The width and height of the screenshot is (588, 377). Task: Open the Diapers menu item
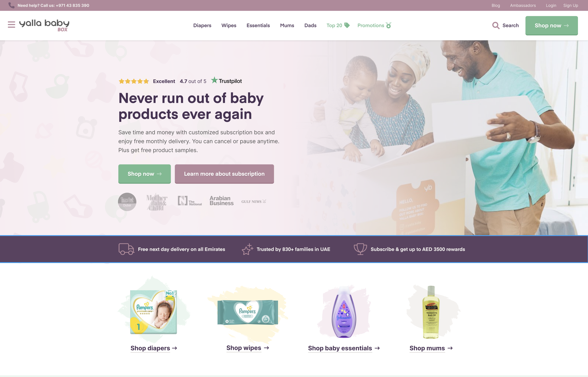coord(202,25)
